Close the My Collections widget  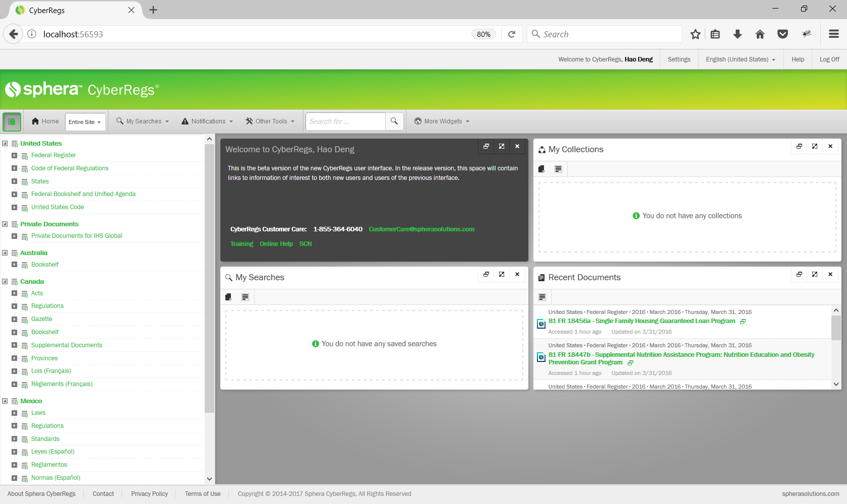point(830,146)
